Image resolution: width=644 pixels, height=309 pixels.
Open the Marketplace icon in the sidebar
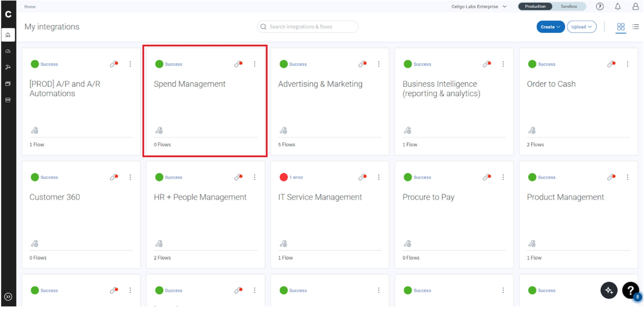coord(8,100)
